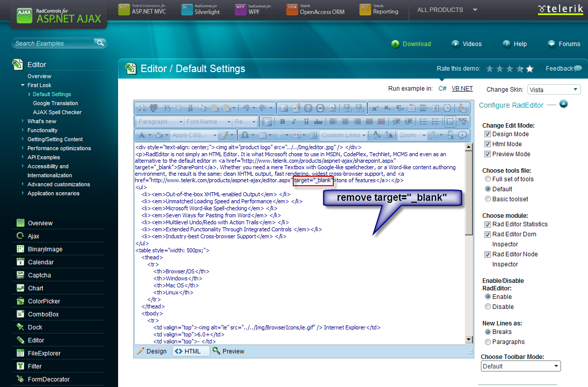Switch to the Preview tab
Screen dimensions: 588x387
(x=228, y=351)
